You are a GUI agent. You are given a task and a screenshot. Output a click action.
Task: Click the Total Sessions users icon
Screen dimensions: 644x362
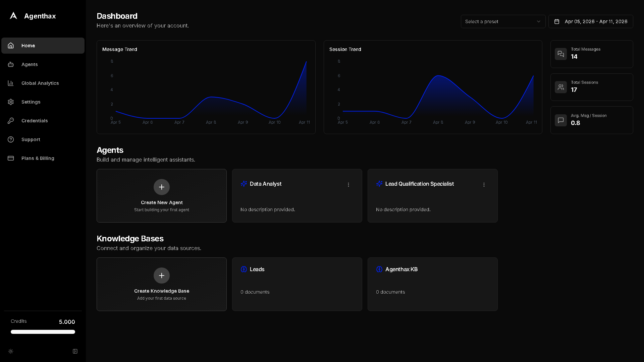[x=561, y=87]
